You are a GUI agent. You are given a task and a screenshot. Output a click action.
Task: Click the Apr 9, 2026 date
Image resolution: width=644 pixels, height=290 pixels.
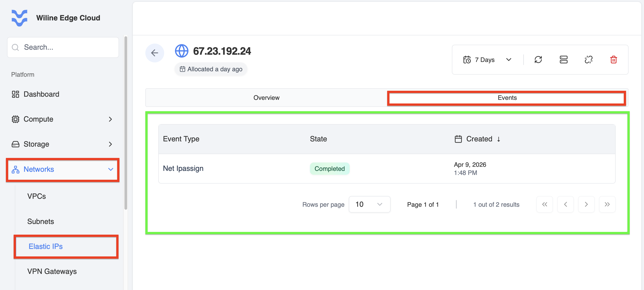click(470, 165)
